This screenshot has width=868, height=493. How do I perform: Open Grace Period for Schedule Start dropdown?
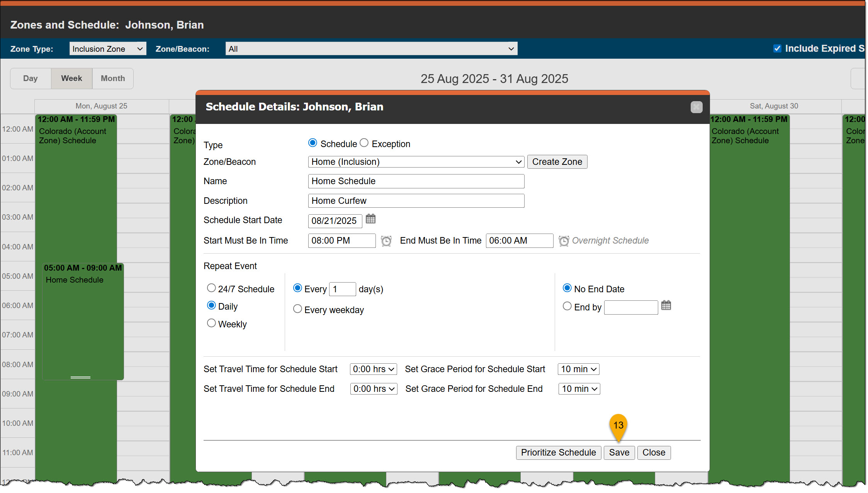pos(578,369)
